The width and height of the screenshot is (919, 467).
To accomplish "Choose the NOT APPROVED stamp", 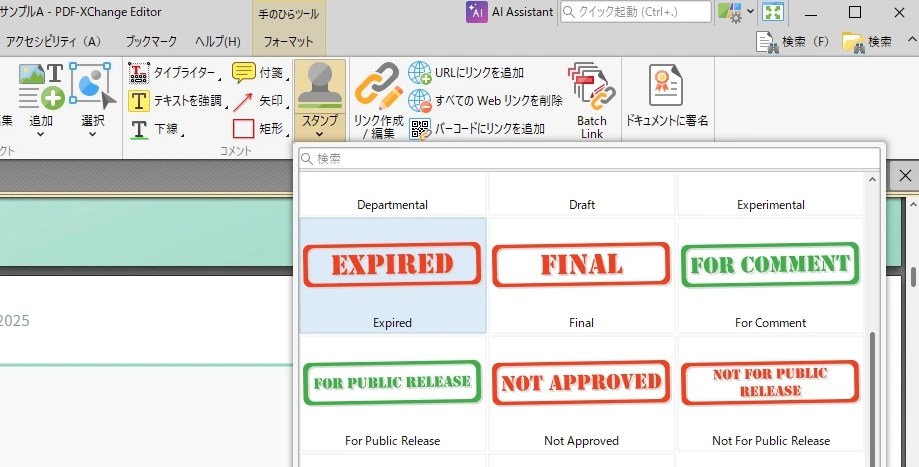I will pos(581,393).
